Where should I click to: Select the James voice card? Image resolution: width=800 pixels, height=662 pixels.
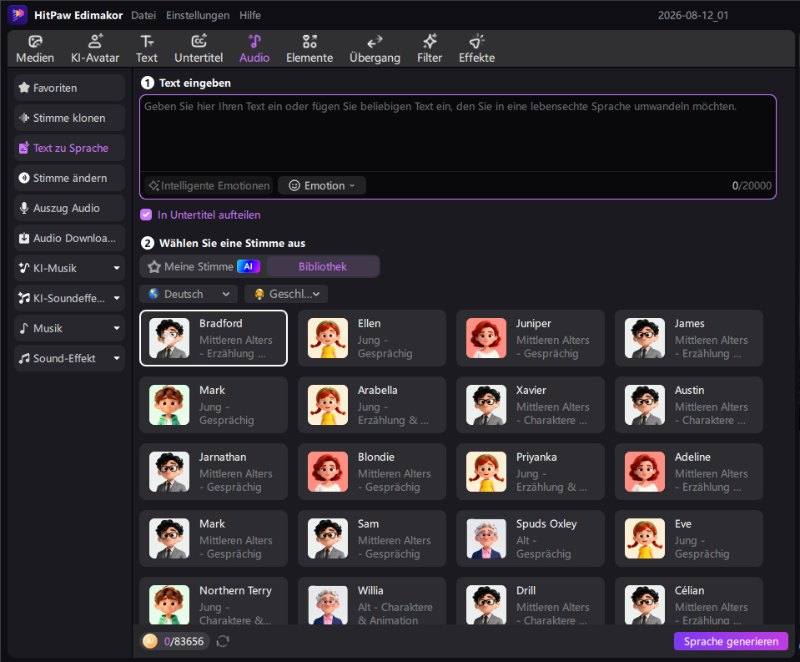689,338
